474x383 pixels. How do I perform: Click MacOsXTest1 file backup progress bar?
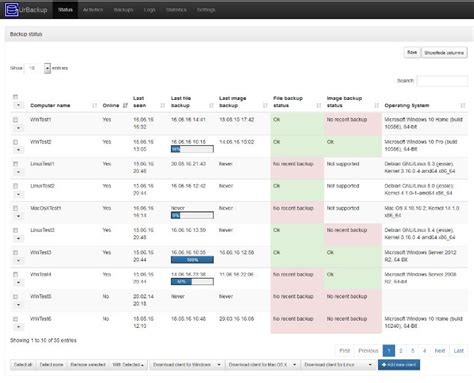192,215
